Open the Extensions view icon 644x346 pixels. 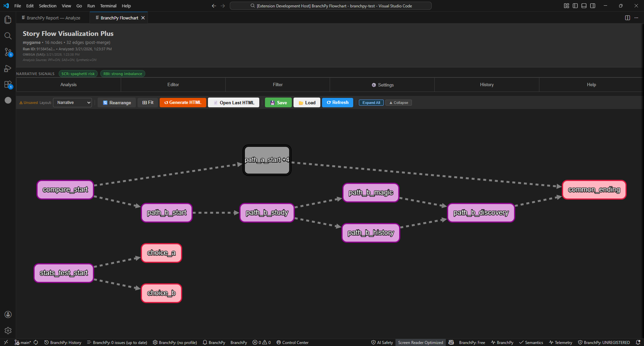coord(8,84)
